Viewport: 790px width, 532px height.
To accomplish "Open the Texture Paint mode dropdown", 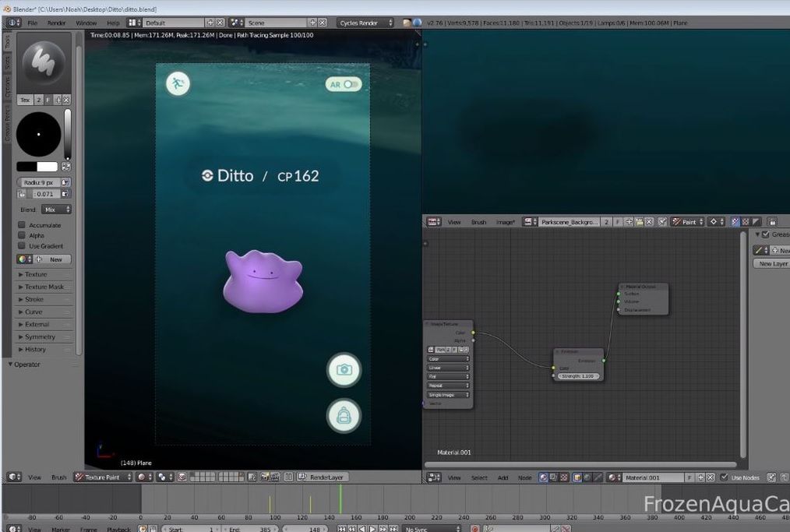I will (x=104, y=477).
